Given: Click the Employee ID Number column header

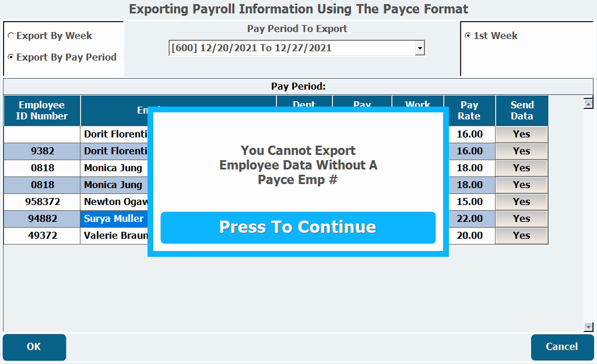Looking at the screenshot, I should tap(42, 111).
